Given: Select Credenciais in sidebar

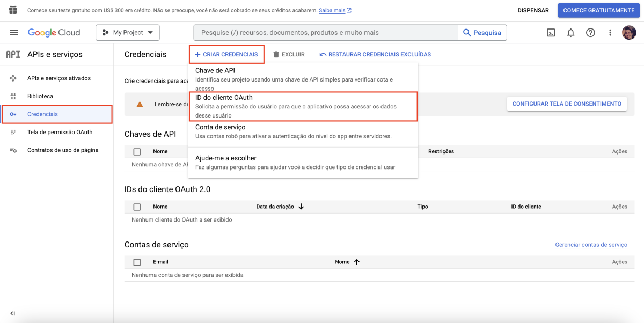Looking at the screenshot, I should tap(56, 114).
